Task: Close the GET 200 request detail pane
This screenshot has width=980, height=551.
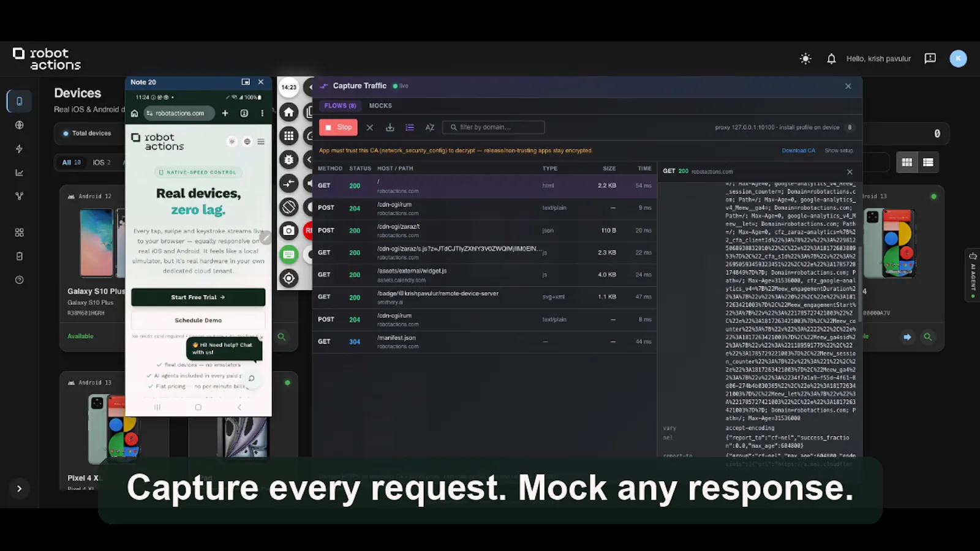Action: point(850,172)
